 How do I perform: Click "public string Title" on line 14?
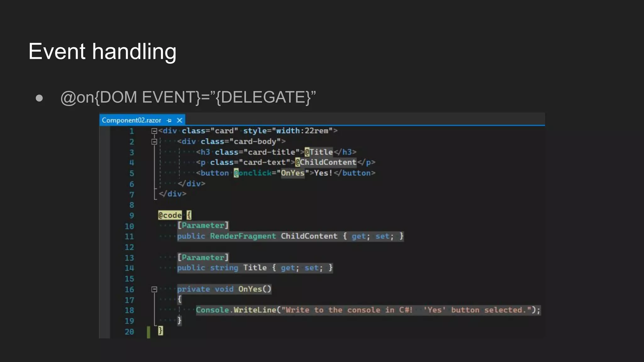coord(222,268)
